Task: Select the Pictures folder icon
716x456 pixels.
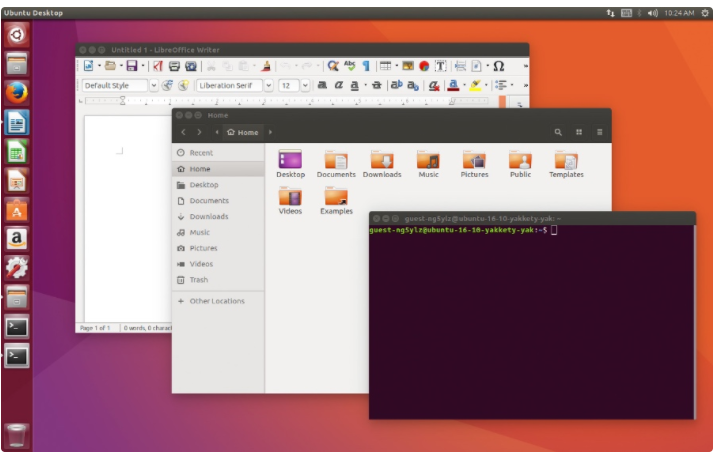Action: pos(474,160)
